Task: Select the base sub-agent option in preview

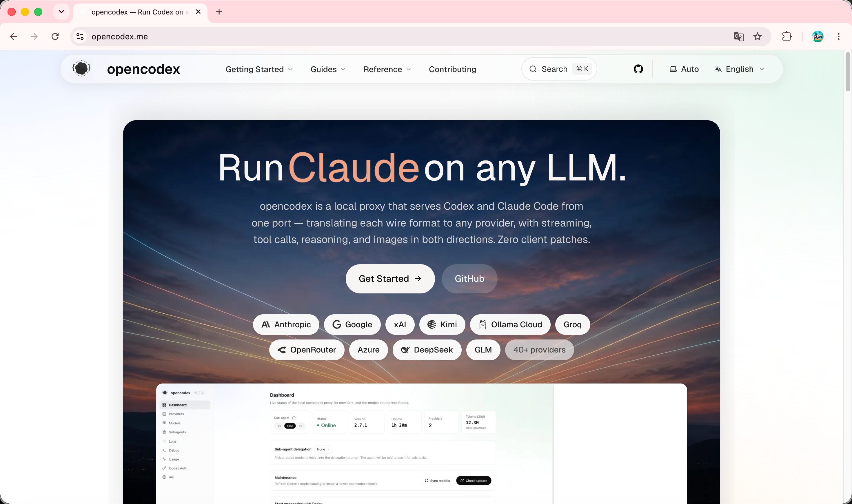Action: click(290, 426)
